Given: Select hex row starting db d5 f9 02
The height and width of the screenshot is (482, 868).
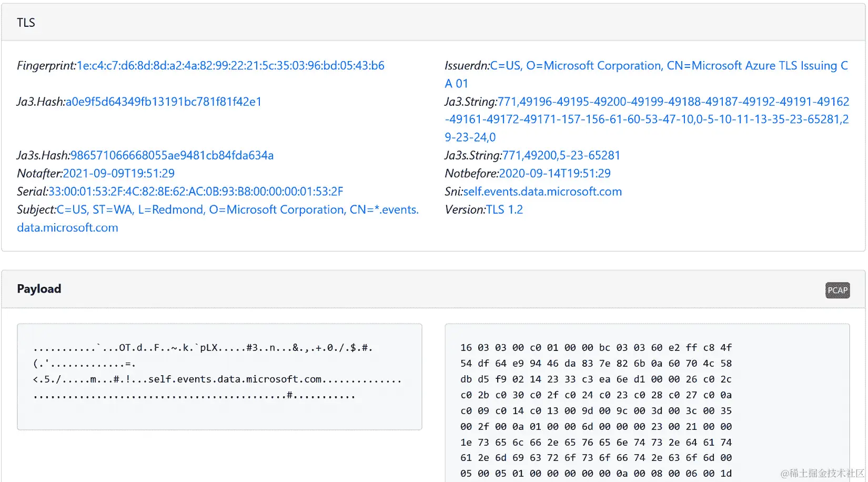Looking at the screenshot, I should (596, 379).
